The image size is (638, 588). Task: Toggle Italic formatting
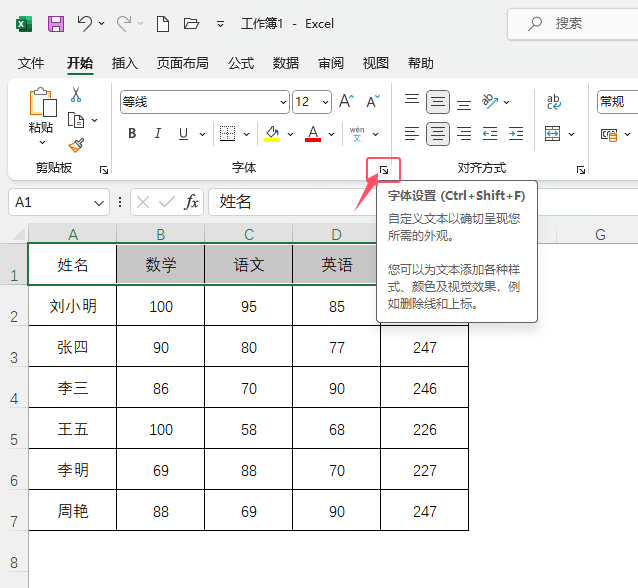158,133
